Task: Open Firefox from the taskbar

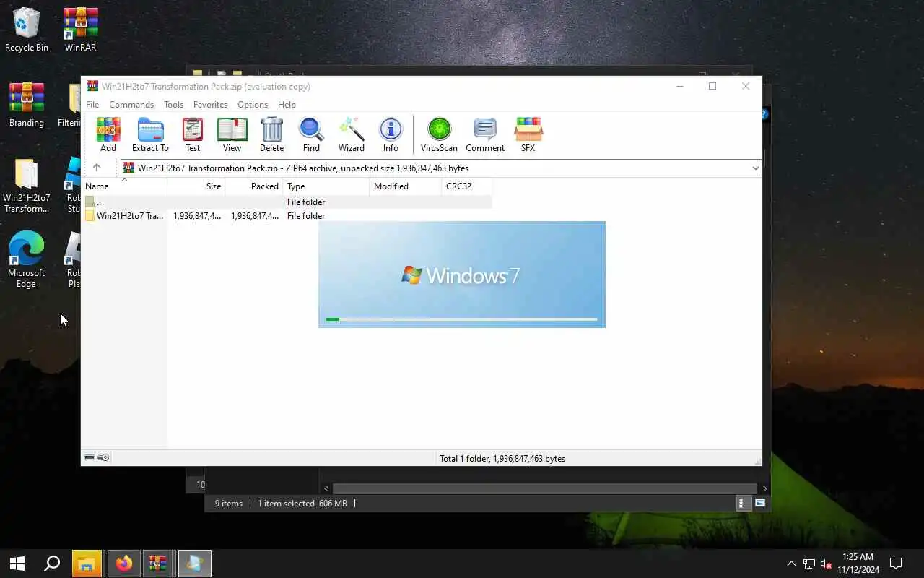Action: [x=123, y=564]
